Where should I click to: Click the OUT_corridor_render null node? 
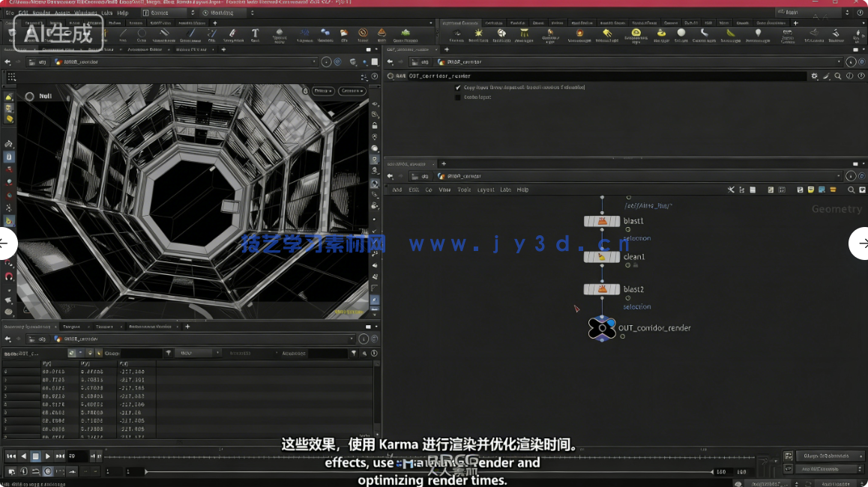click(602, 328)
